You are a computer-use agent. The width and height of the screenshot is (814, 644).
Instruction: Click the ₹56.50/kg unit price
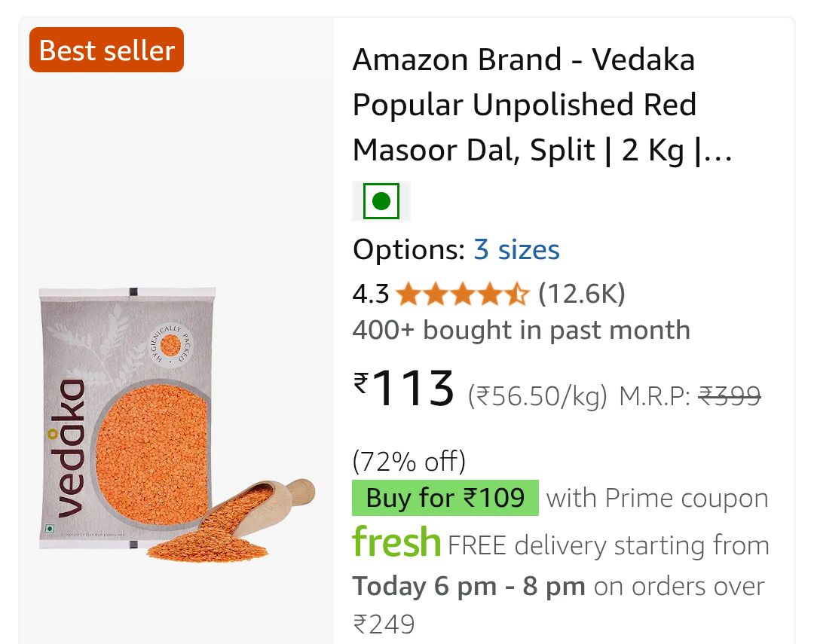(537, 395)
